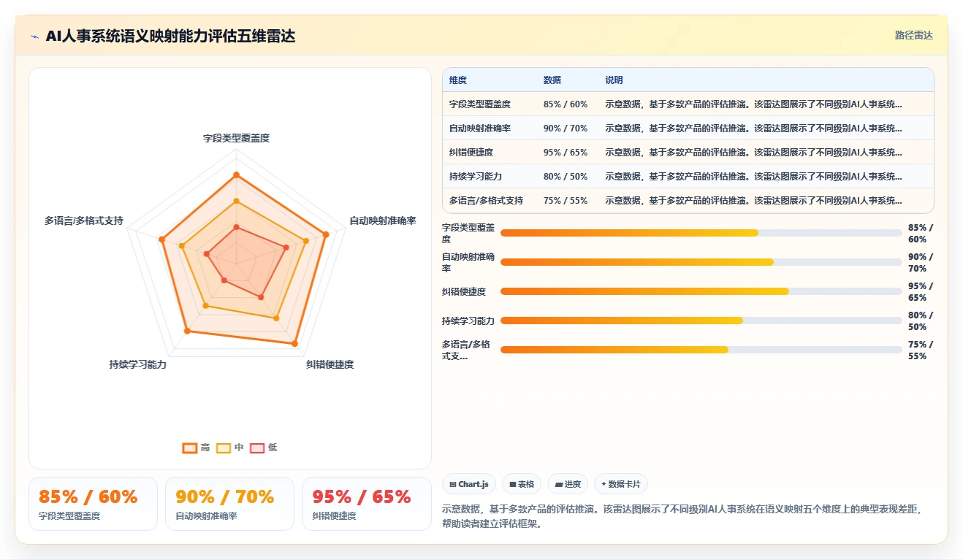
Task: Click the 字段类型覆盖度 radar axis label
Action: pos(236,138)
